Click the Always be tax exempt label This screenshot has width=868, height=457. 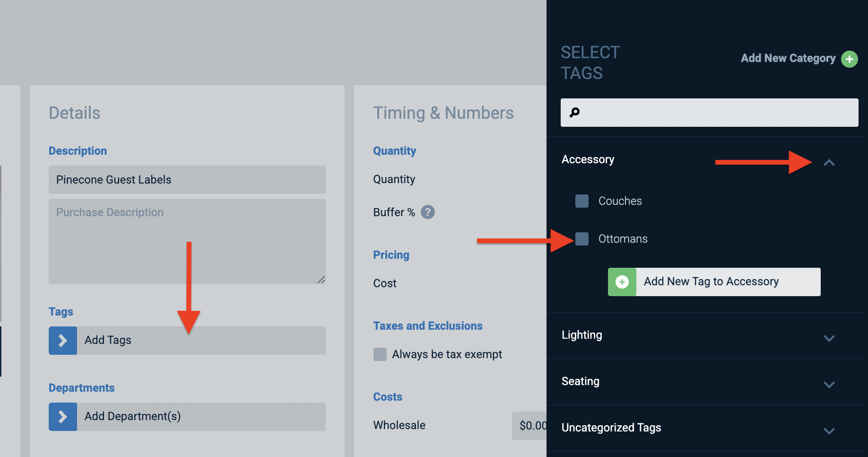click(x=447, y=354)
